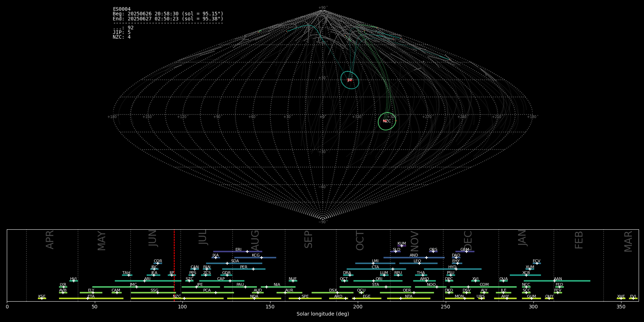644x322 pixels.
Task: Click the GEM shower label in timeline
Action: [465, 250]
